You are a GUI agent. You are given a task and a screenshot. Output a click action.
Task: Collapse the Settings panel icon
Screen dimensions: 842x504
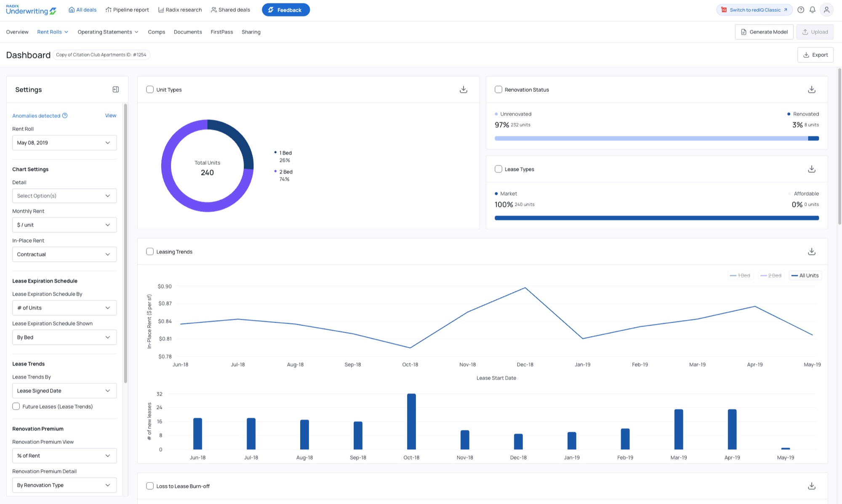(116, 89)
